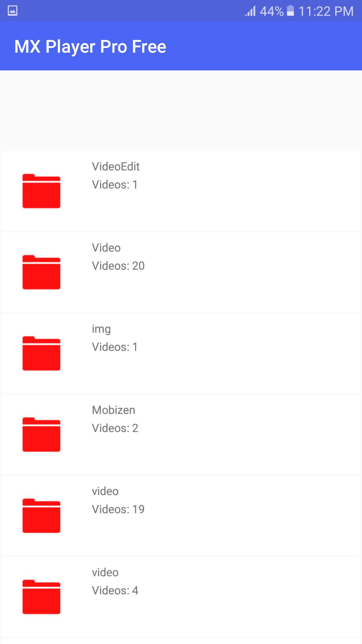The height and width of the screenshot is (644, 362).
Task: Tap the Videos: 4 count text
Action: 115,590
